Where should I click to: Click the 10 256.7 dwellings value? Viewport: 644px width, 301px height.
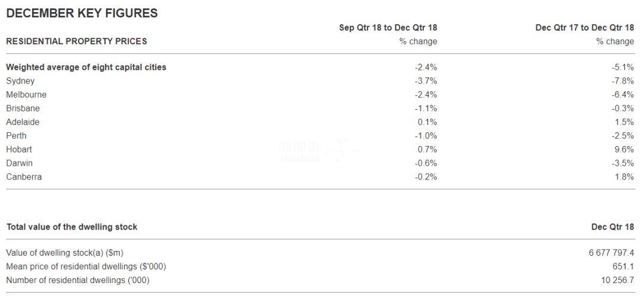[x=617, y=280]
